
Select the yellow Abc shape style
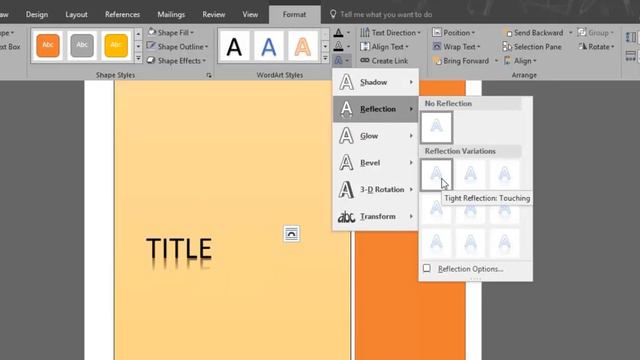116,45
